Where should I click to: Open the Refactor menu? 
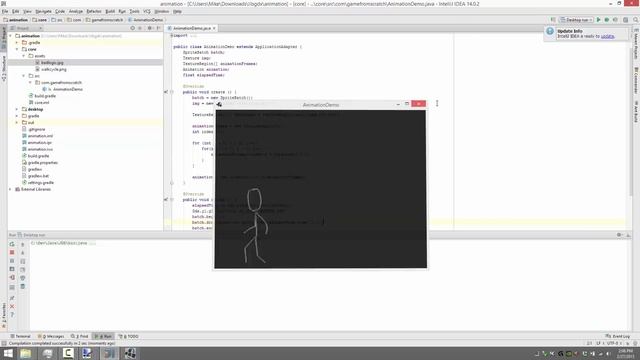pos(94,11)
